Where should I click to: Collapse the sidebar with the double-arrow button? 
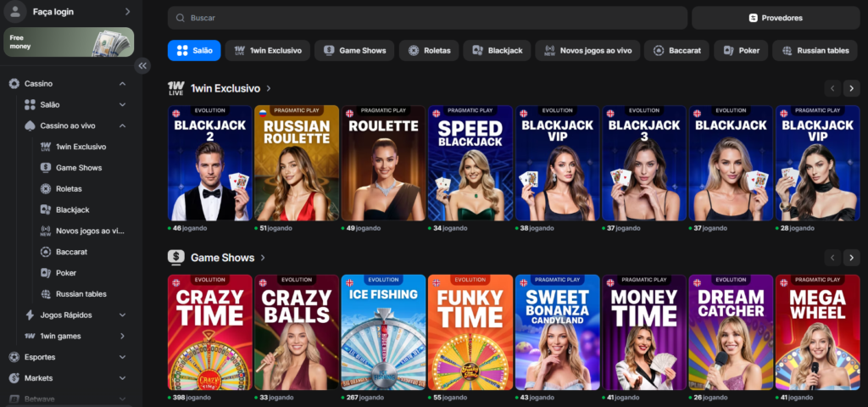click(x=142, y=66)
